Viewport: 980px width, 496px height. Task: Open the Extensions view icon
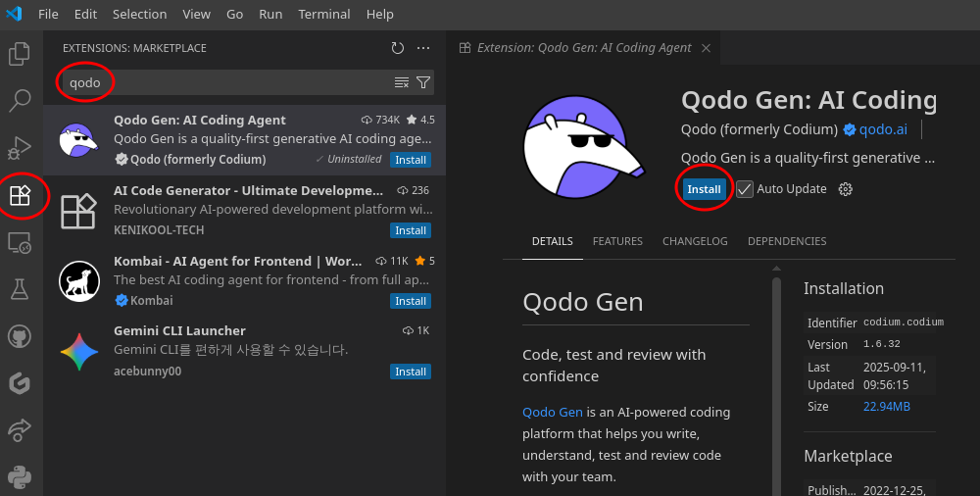tap(20, 196)
